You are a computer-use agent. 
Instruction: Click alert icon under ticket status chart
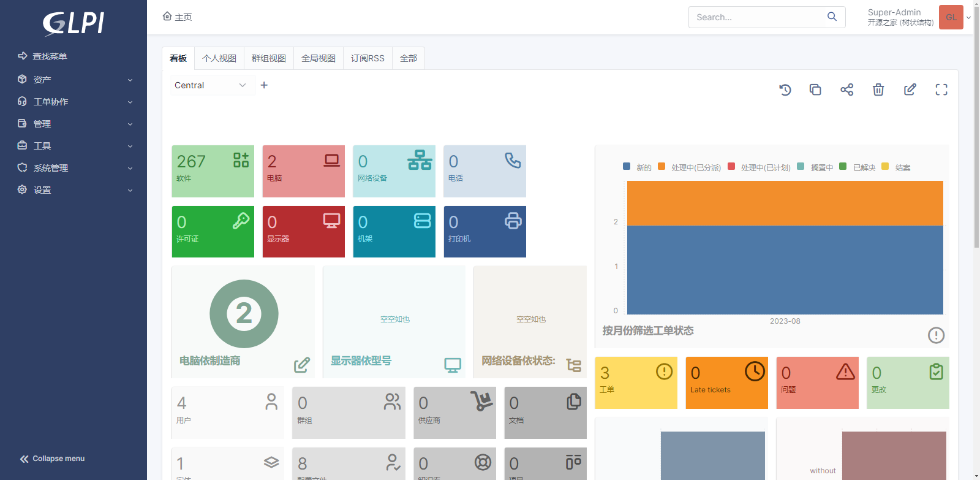[936, 335]
